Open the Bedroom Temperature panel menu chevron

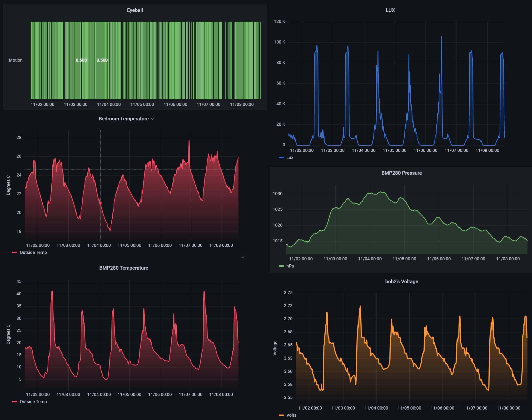[x=152, y=119]
